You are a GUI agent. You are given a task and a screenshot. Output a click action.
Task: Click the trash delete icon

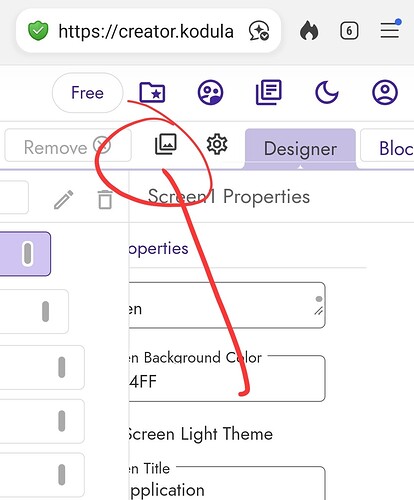(105, 200)
